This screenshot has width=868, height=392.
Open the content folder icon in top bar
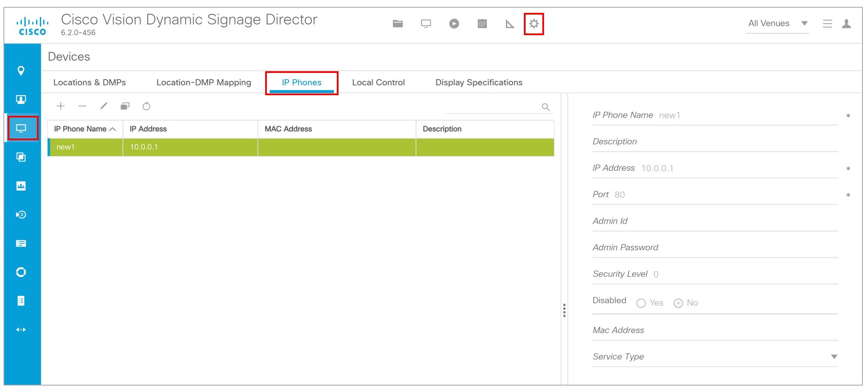tap(398, 24)
